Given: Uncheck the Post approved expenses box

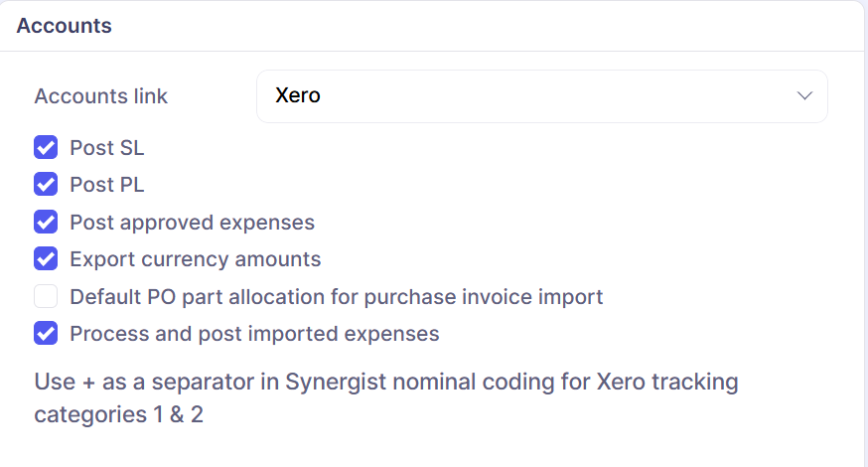Looking at the screenshot, I should click(46, 222).
